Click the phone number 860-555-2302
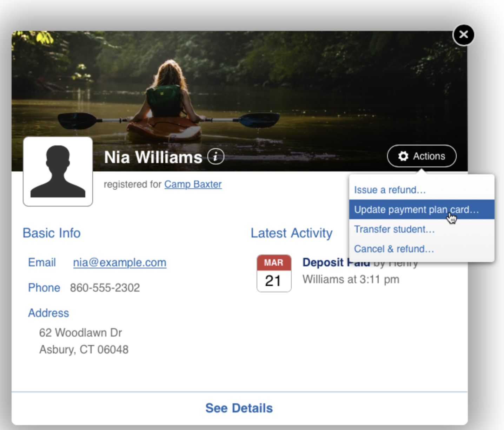This screenshot has width=504, height=430. coord(105,288)
